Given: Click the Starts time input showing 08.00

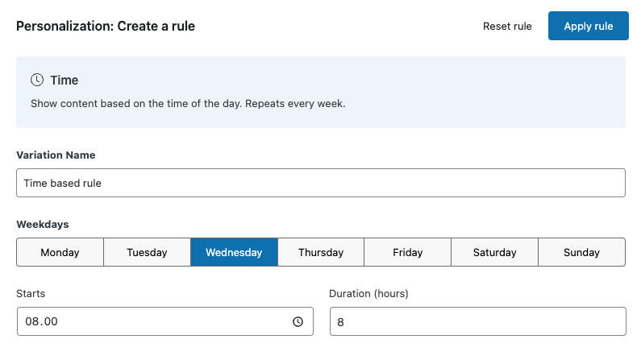Looking at the screenshot, I should [153, 321].
